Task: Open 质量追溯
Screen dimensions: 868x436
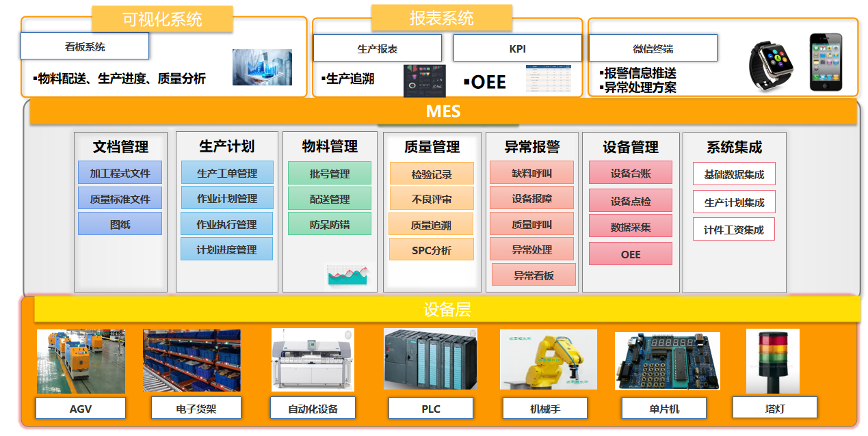Action: 431,224
